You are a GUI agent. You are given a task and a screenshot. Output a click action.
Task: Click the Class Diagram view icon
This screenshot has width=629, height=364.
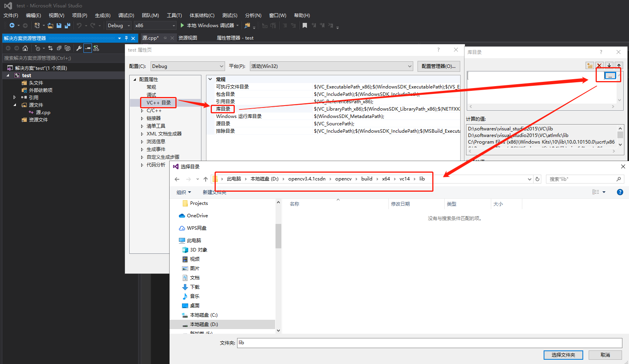[x=96, y=48]
